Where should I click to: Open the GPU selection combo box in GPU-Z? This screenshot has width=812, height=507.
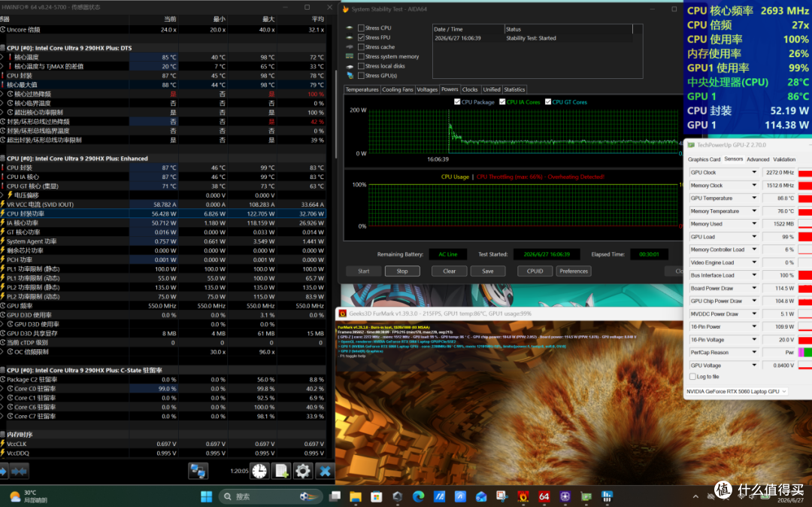pyautogui.click(x=736, y=391)
